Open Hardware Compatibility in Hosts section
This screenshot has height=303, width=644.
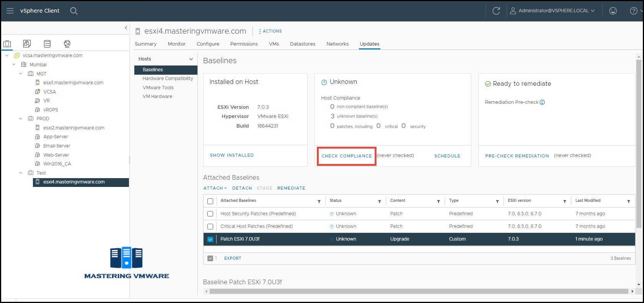(x=168, y=79)
